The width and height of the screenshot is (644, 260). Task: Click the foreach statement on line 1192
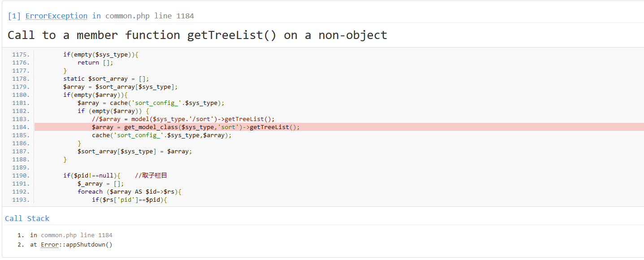click(129, 192)
